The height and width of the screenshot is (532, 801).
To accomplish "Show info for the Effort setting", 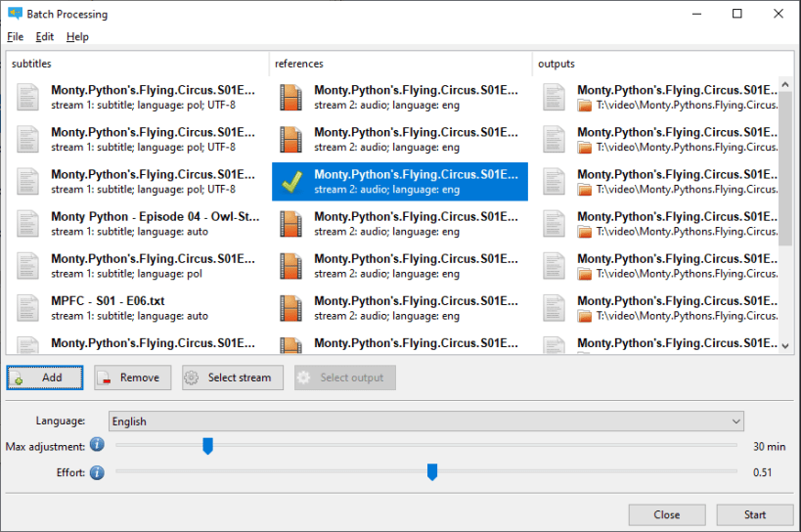I will click(97, 472).
